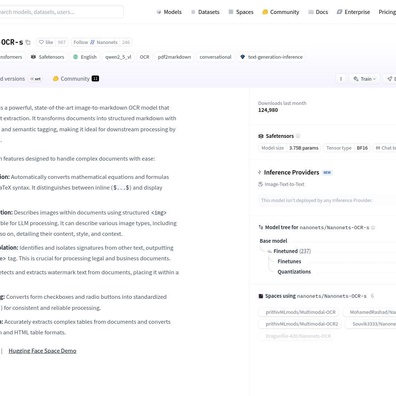Click the NEW badge beside Inference Providers
Image resolution: width=396 pixels, height=396 pixels.
(x=327, y=173)
